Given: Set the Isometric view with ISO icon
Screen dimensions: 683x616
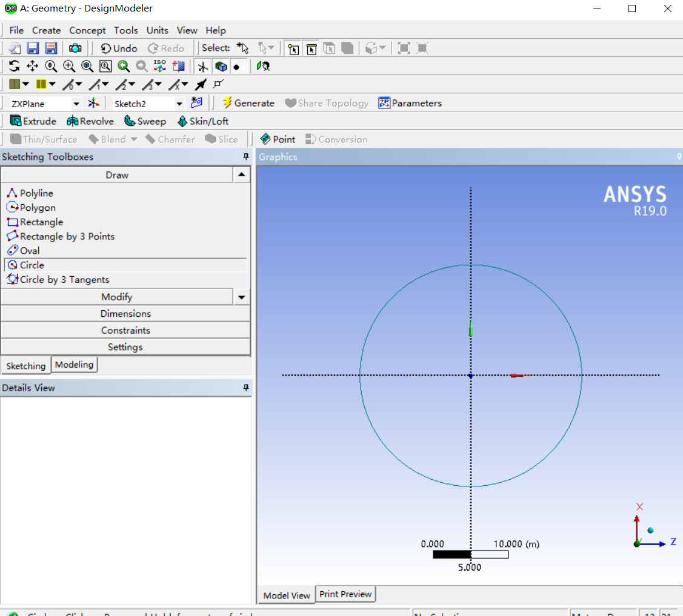Looking at the screenshot, I should tap(160, 66).
